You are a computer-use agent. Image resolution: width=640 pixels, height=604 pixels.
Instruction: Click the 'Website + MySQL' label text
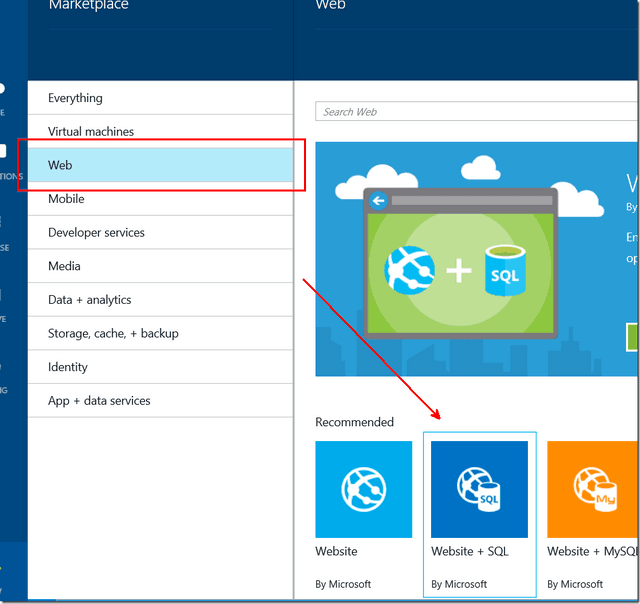coord(592,551)
